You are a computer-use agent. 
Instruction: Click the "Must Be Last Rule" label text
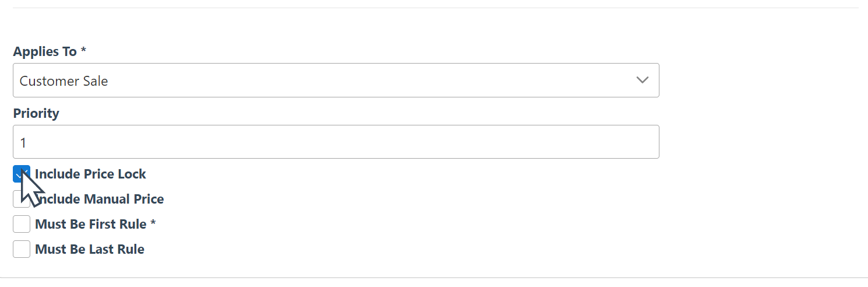point(90,249)
